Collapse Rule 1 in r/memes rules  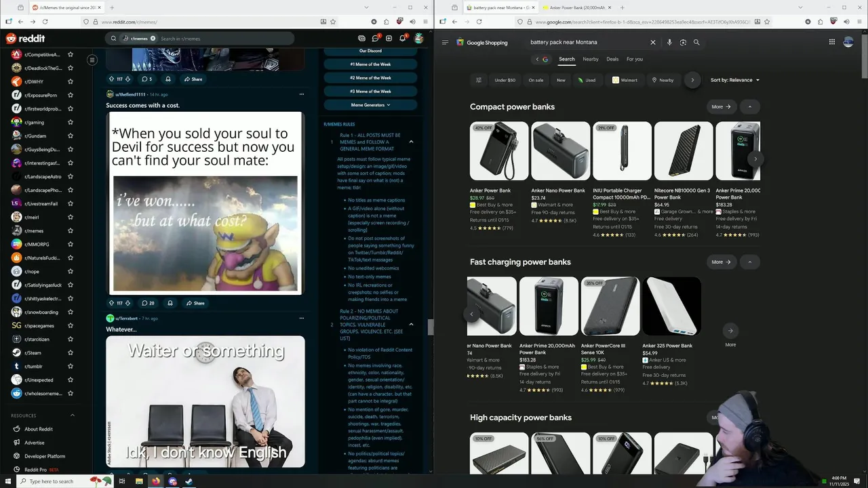click(411, 141)
